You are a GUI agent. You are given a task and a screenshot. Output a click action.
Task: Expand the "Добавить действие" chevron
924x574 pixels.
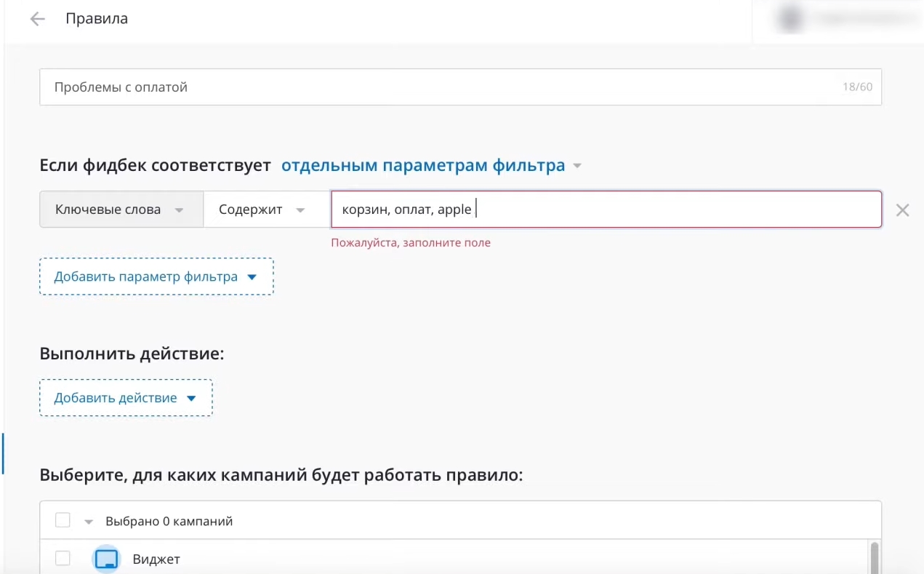click(x=191, y=398)
